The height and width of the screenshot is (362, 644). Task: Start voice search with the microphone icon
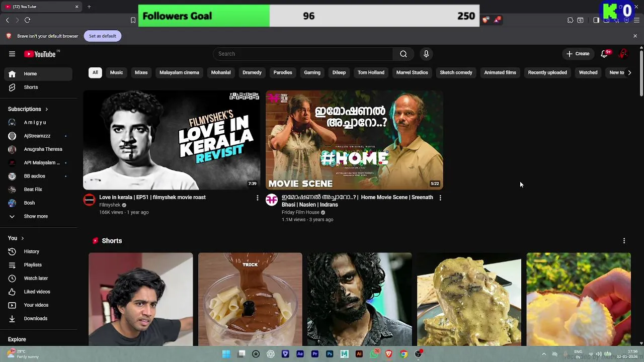coord(426,54)
